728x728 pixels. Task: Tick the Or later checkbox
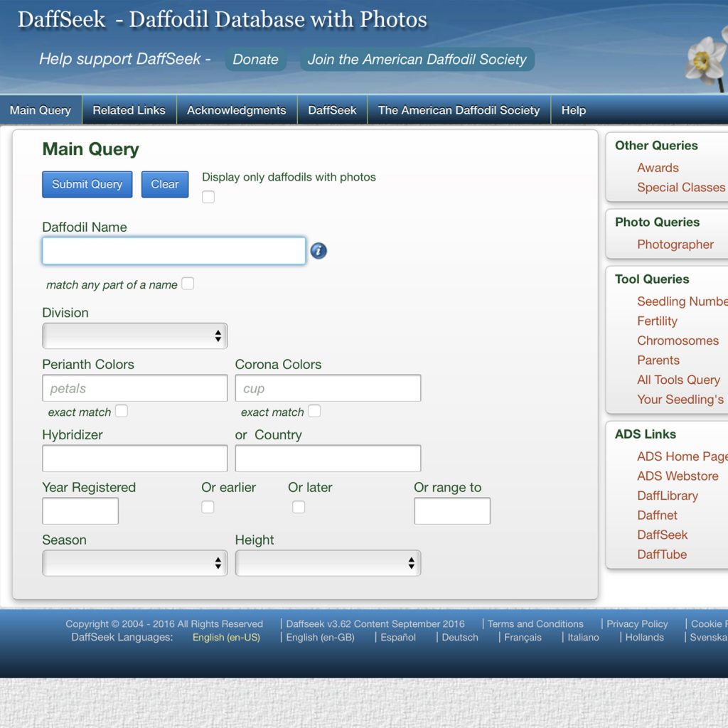(x=299, y=507)
